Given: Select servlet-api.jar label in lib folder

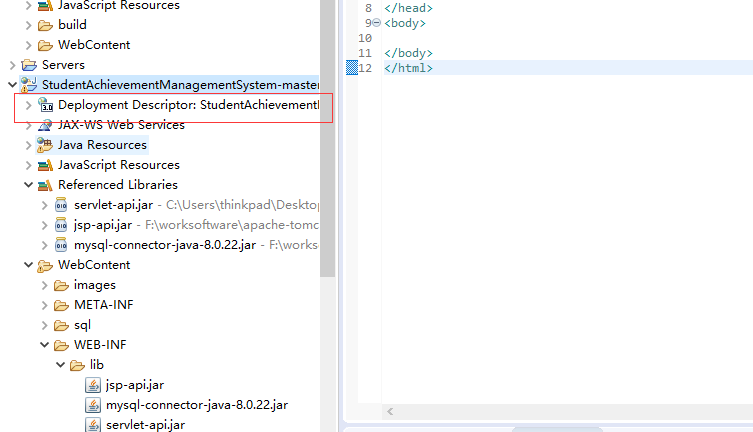Looking at the screenshot, I should pyautogui.click(x=146, y=425).
